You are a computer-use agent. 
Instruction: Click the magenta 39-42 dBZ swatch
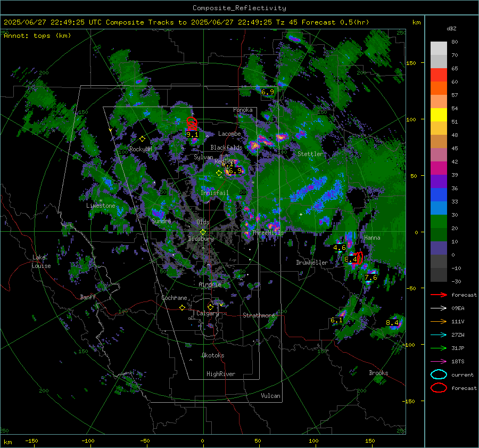click(439, 168)
